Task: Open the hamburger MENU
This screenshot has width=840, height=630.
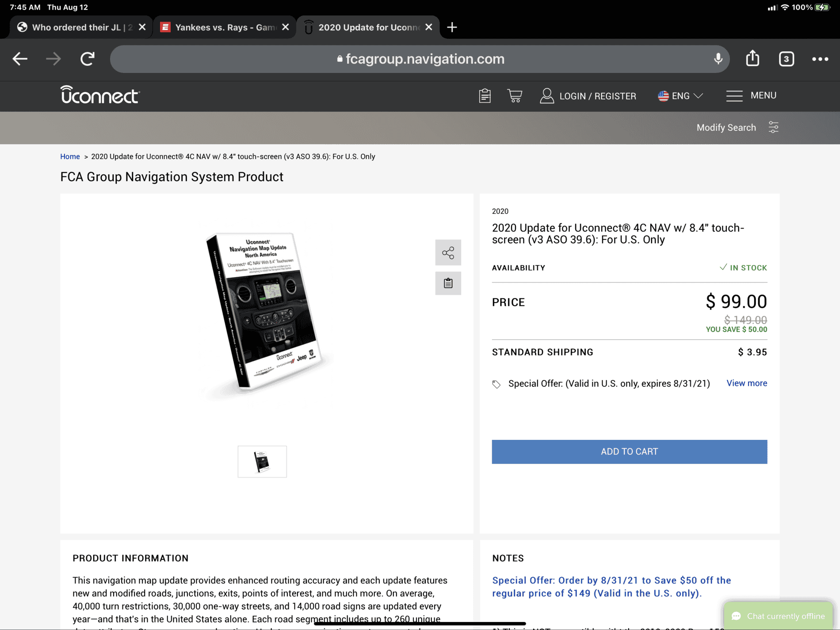Action: tap(751, 95)
